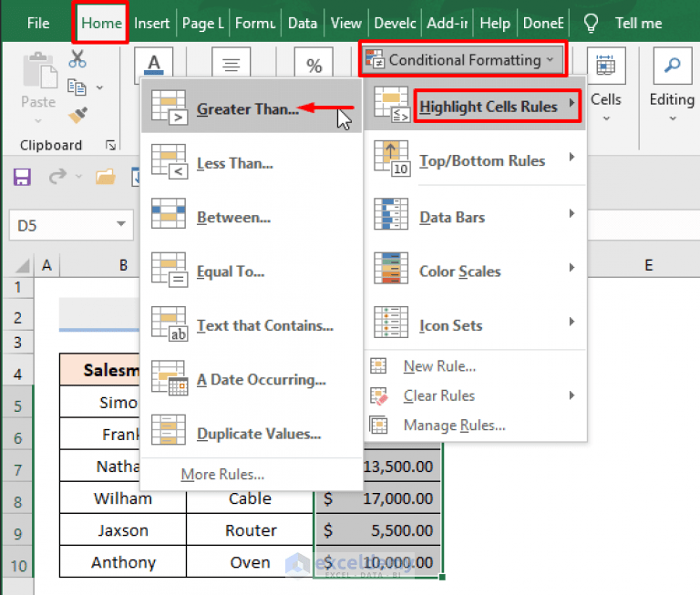Expand Icon Sets submenu arrow
The image size is (700, 595).
click(571, 322)
